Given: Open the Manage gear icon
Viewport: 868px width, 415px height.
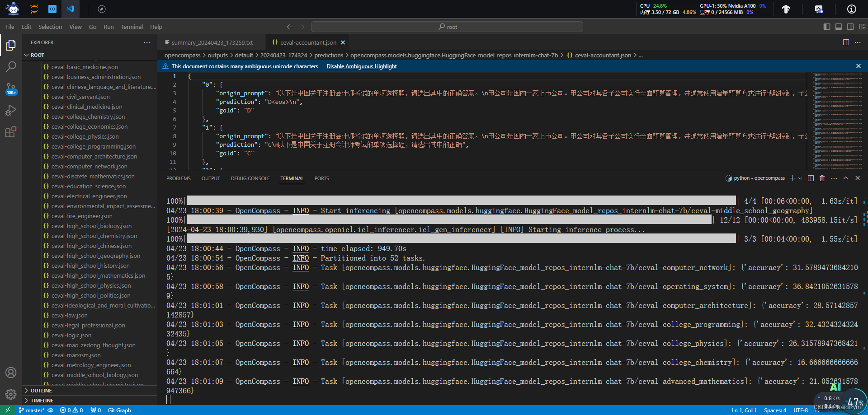Looking at the screenshot, I should coord(11,394).
